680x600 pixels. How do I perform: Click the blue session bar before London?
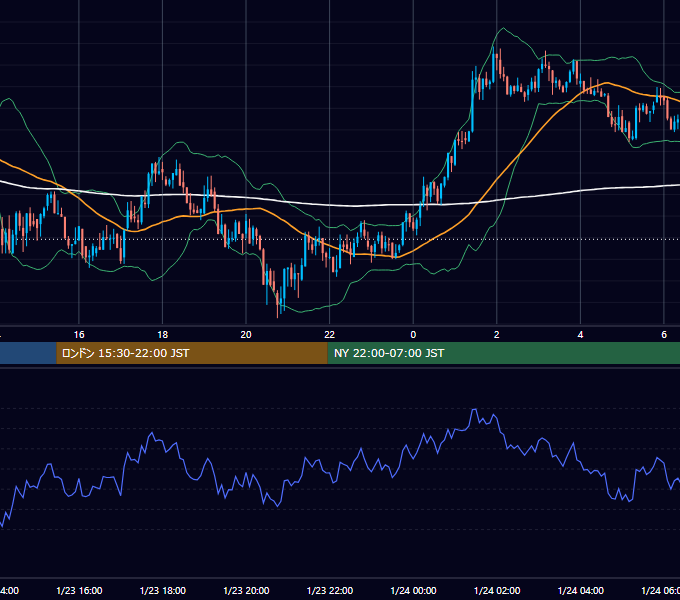click(28, 353)
